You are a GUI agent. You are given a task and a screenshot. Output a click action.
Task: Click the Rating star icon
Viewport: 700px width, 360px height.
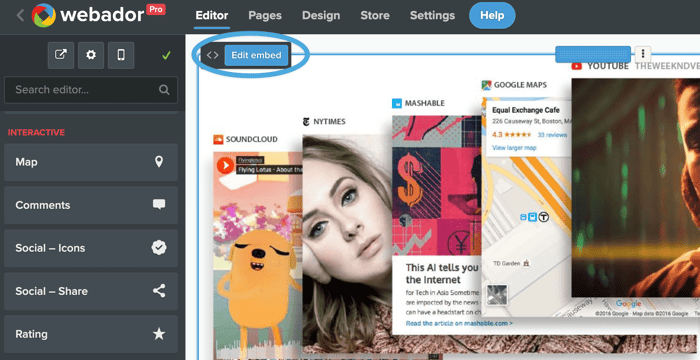(159, 334)
